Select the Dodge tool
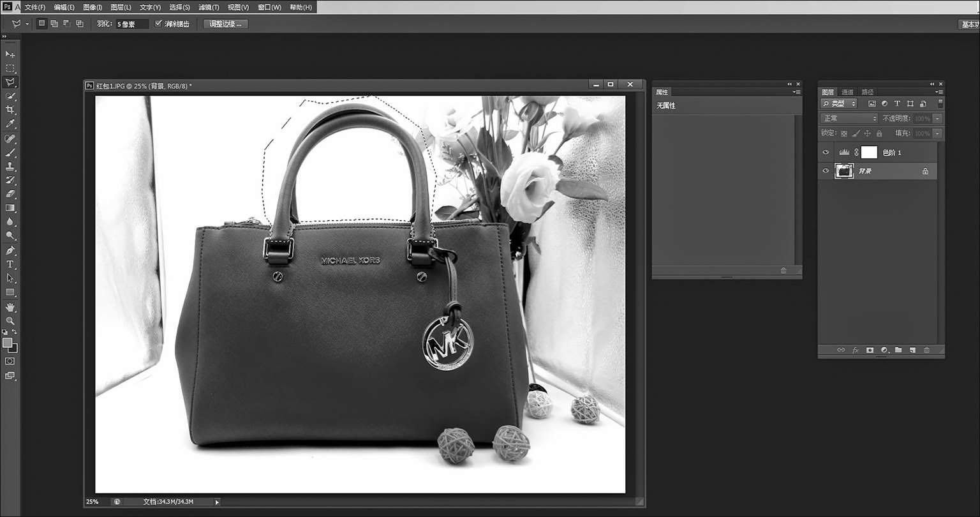Screen dimensions: 980x517 (10, 236)
